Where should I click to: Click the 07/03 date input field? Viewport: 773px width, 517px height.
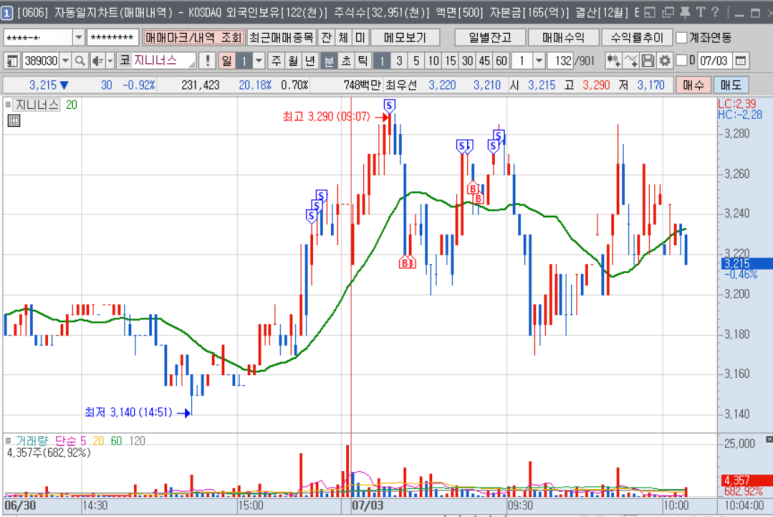[714, 61]
